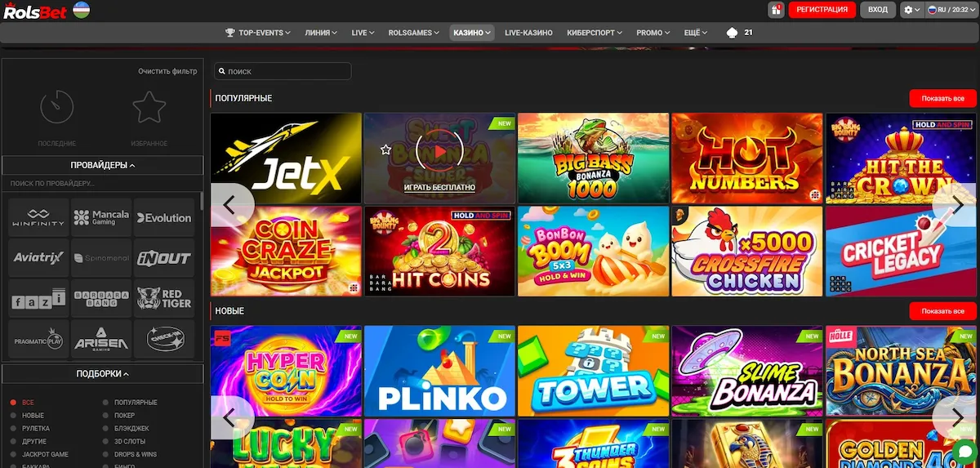Click ИГРАТЬ БЕСПЛАТНО on Sweet Bonanza
Screen dimensions: 980x468
click(439, 188)
